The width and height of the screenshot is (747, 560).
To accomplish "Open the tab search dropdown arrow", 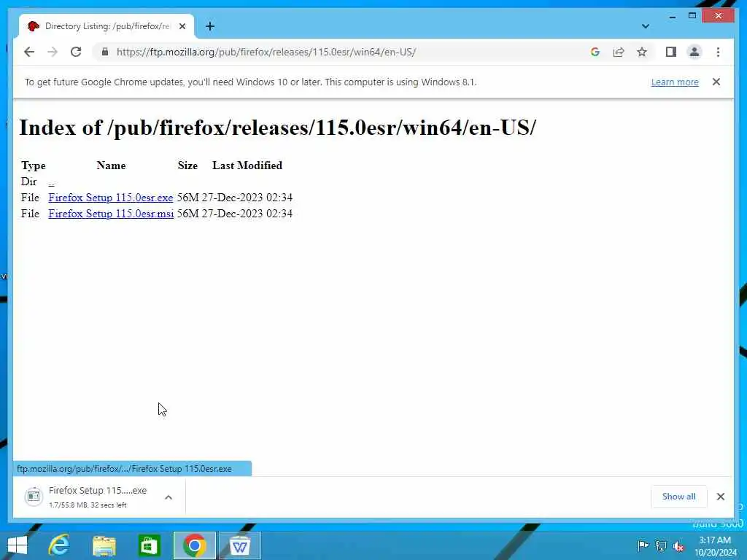I will (646, 26).
